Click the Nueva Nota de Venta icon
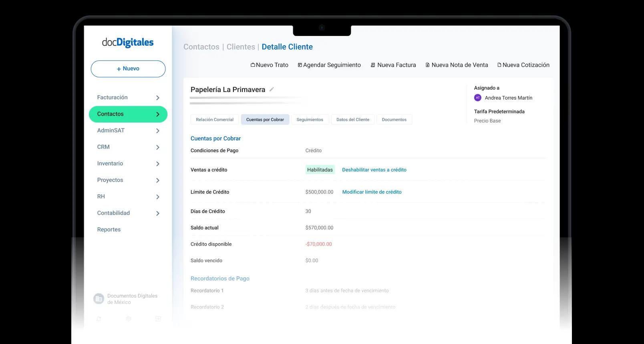This screenshot has height=344, width=644. pos(427,65)
